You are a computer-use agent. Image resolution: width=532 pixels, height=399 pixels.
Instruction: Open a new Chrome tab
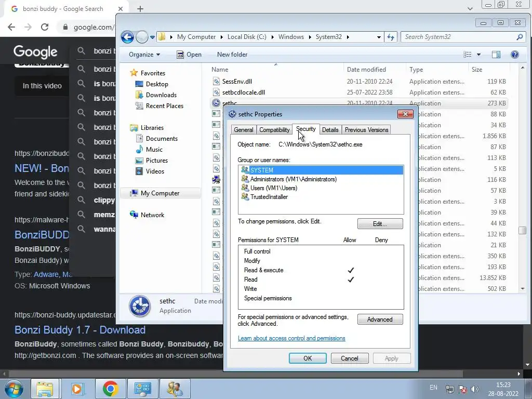[x=140, y=9]
